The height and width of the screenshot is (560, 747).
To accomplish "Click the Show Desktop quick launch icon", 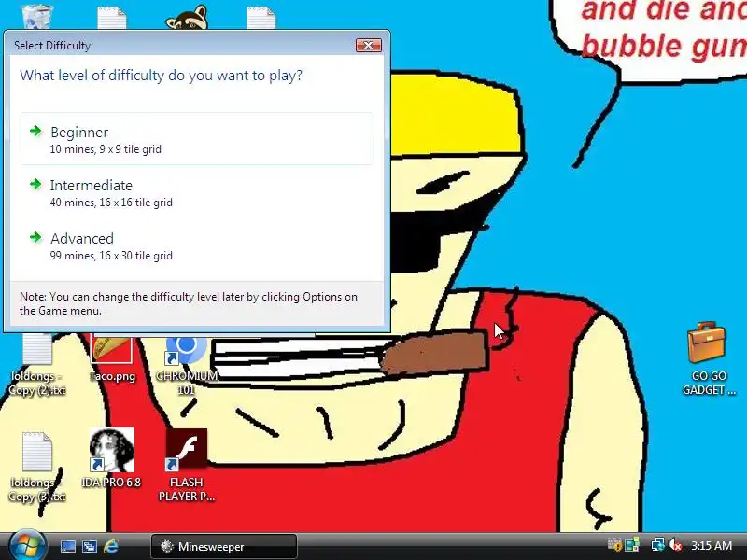I will (x=67, y=546).
